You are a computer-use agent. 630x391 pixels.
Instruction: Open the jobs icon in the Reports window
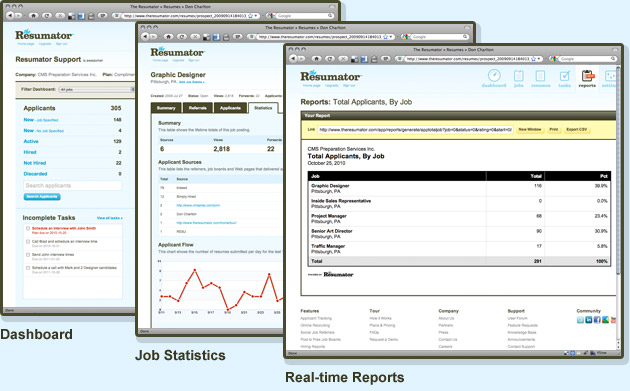pos(519,78)
